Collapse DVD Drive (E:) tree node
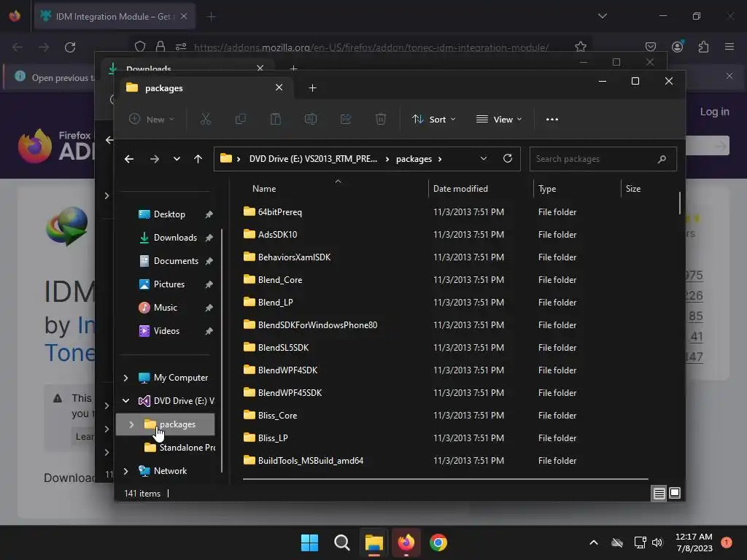747x560 pixels. [125, 401]
